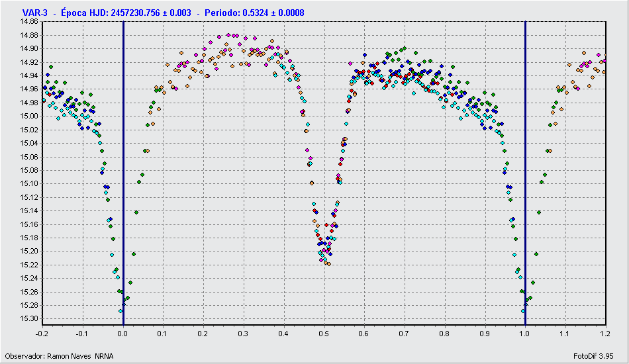Screen dimensions: 629x364
Task: Click the 15.30 magnitude axis label
Action: (x=29, y=319)
